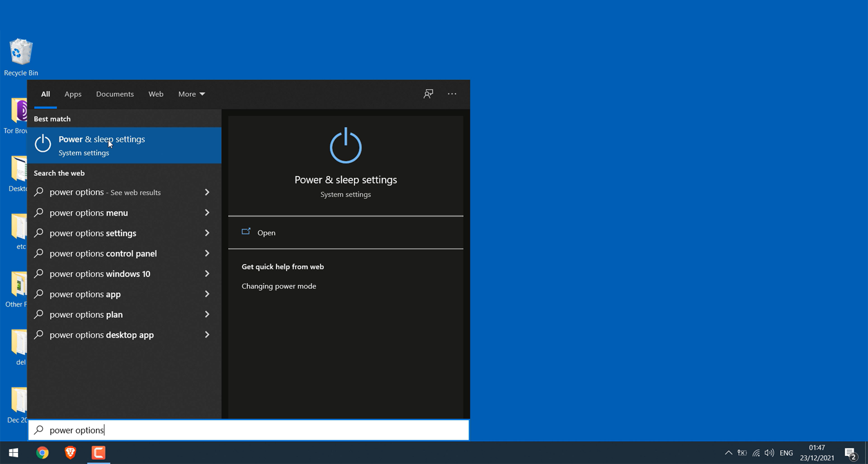Expand the 'power options menu' suggestion arrow
The height and width of the screenshot is (464, 868).
(x=207, y=212)
